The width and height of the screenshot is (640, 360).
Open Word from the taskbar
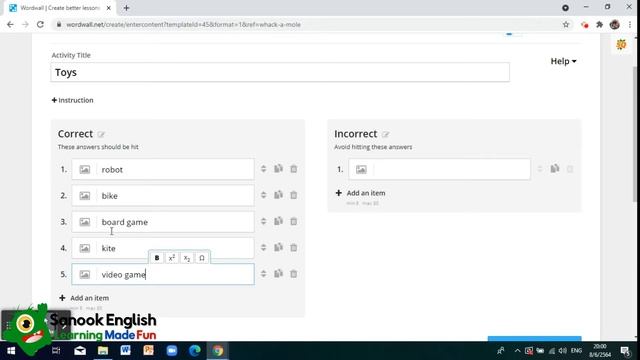(x=125, y=350)
